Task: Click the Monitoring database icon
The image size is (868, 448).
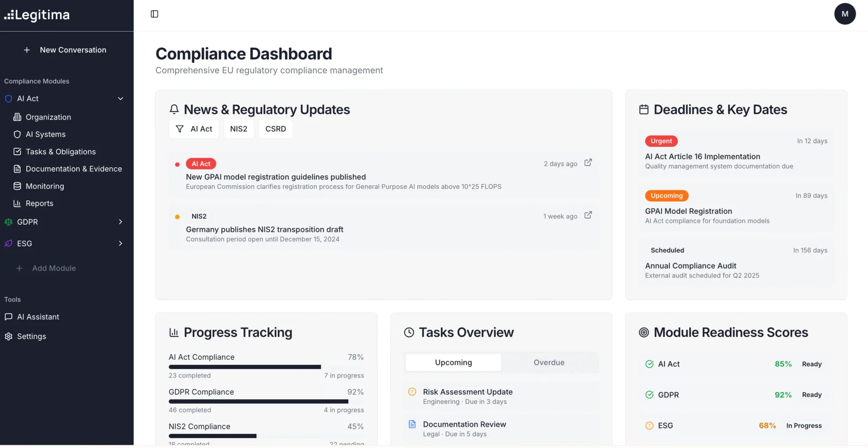Action: [17, 186]
